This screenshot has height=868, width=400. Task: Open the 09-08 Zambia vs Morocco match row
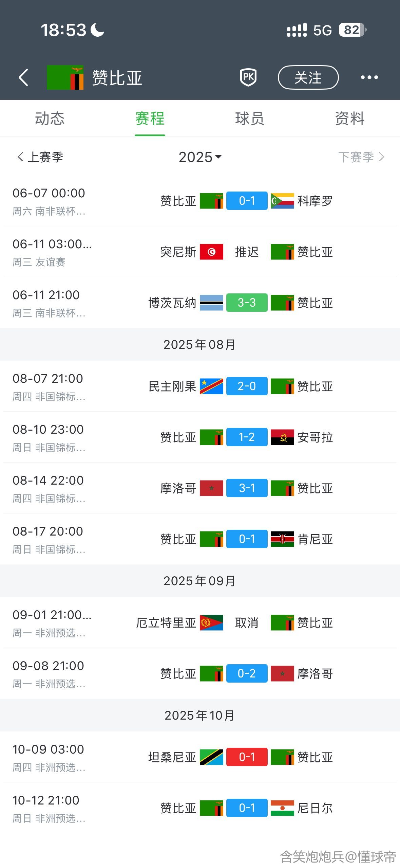(x=200, y=673)
